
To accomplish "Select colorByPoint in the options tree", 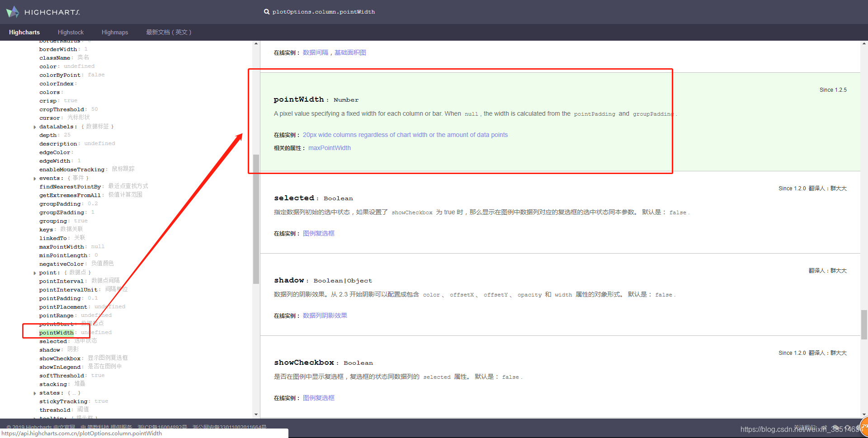I will (x=60, y=75).
